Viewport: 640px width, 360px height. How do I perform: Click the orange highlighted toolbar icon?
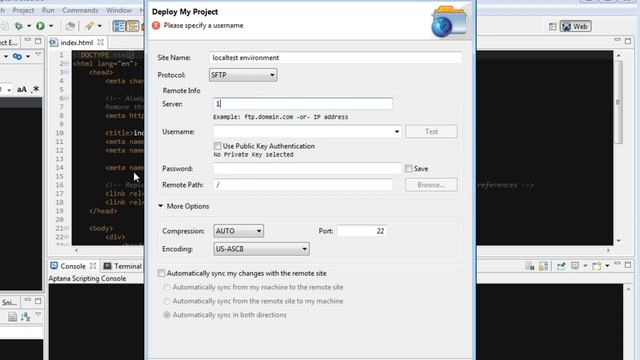(x=133, y=26)
